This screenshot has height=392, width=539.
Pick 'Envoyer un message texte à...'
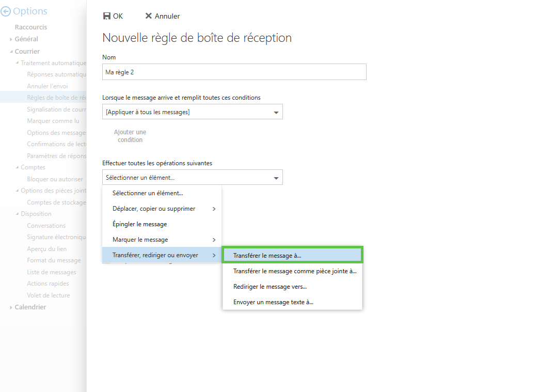point(273,302)
